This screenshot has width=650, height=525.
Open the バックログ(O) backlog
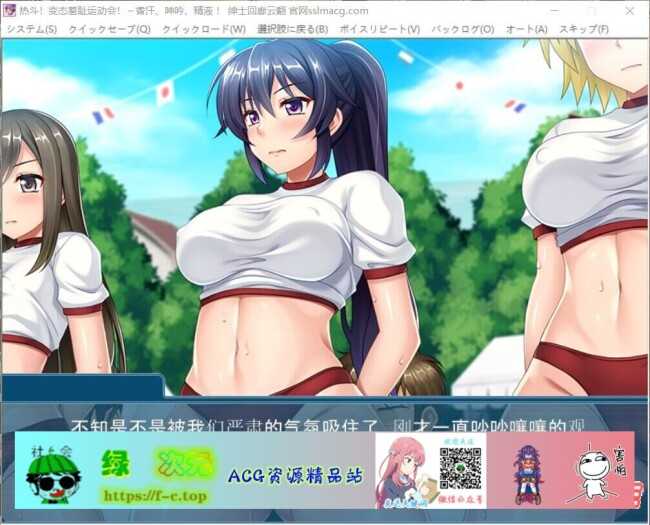click(x=462, y=29)
